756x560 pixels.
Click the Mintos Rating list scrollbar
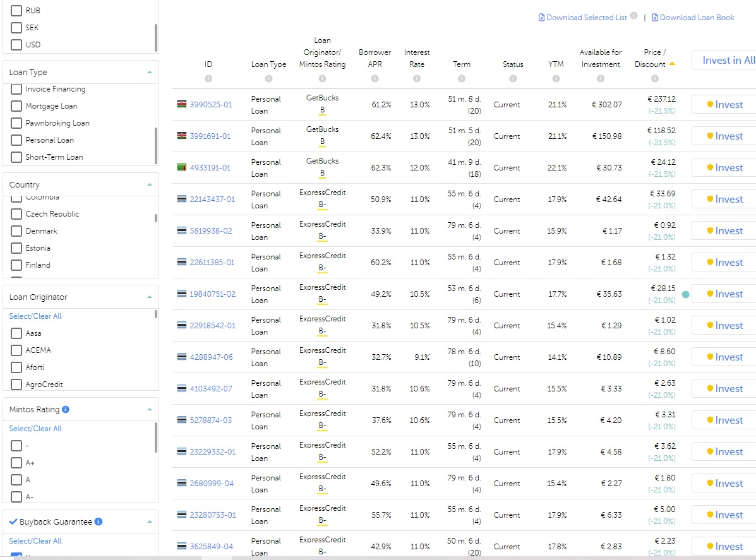pos(156,438)
